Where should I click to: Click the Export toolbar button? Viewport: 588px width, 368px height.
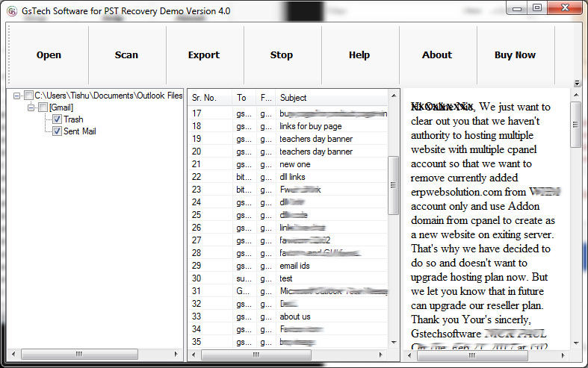coord(204,55)
